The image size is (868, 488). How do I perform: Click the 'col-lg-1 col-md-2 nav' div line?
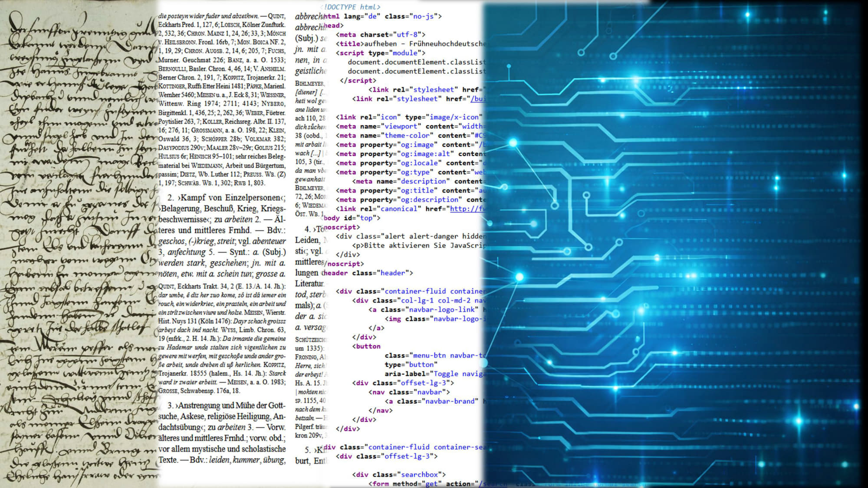click(x=419, y=300)
